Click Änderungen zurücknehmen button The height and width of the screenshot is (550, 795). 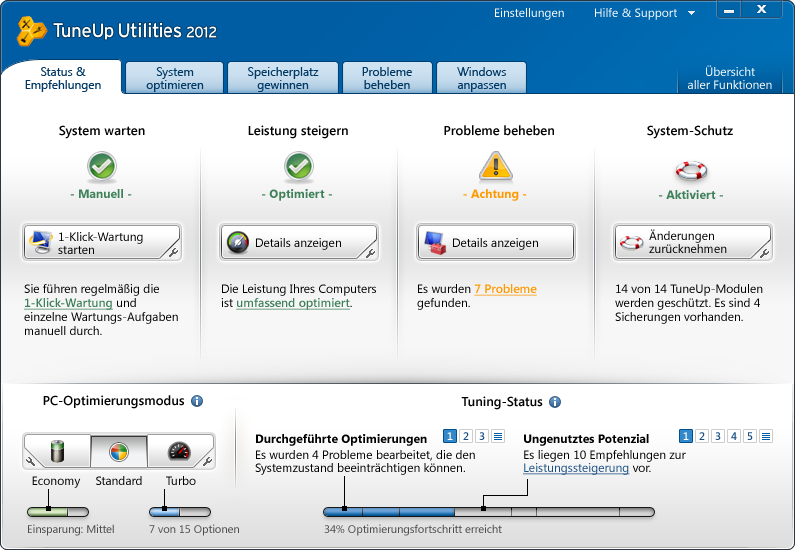coord(693,243)
